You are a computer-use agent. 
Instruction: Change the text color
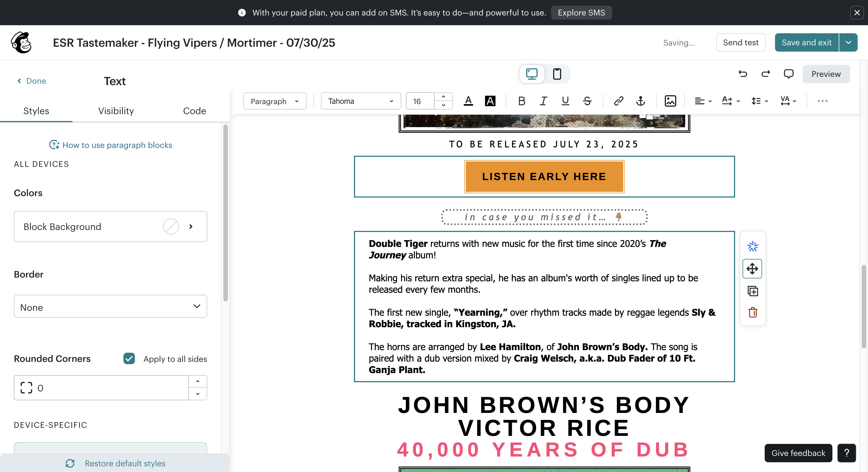tap(468, 101)
